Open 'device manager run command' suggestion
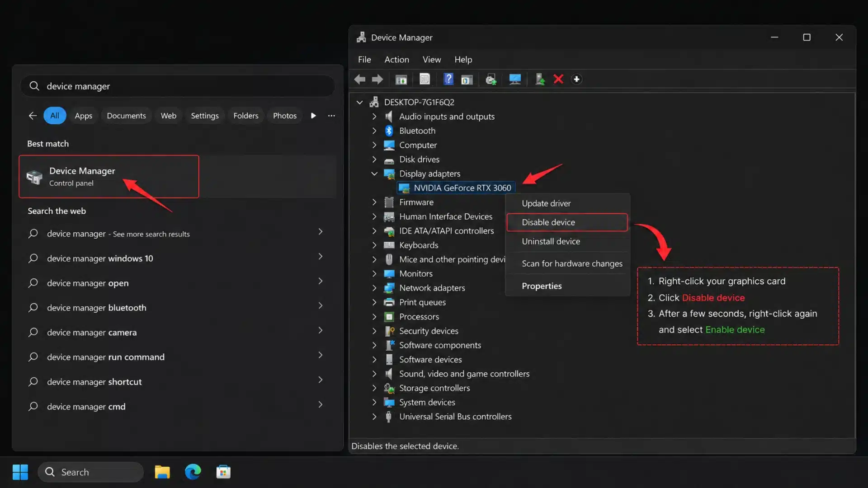The image size is (868, 488). point(176,357)
